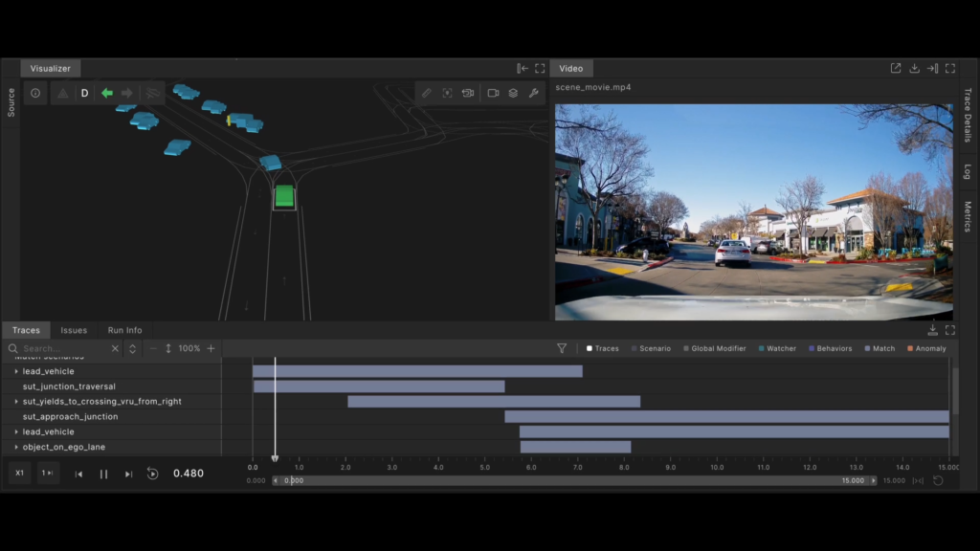Click the replay loop icon
Viewport: 980px width, 551px height.
(152, 474)
